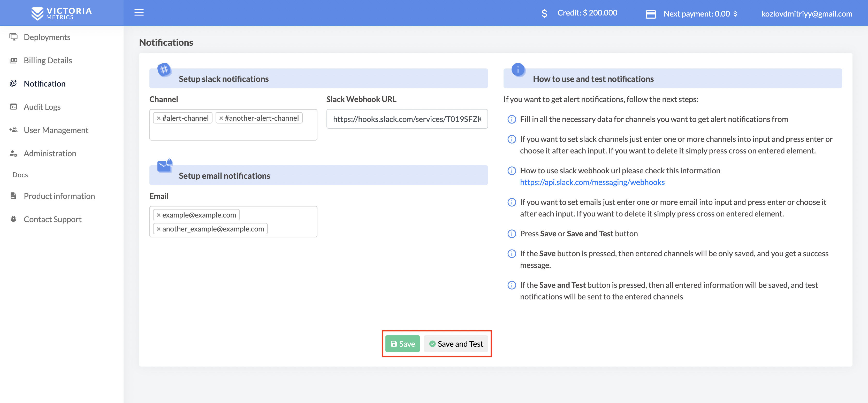Screen dimensions: 868x403
Task: Click 'How to use and test notifications' header
Action: click(593, 79)
